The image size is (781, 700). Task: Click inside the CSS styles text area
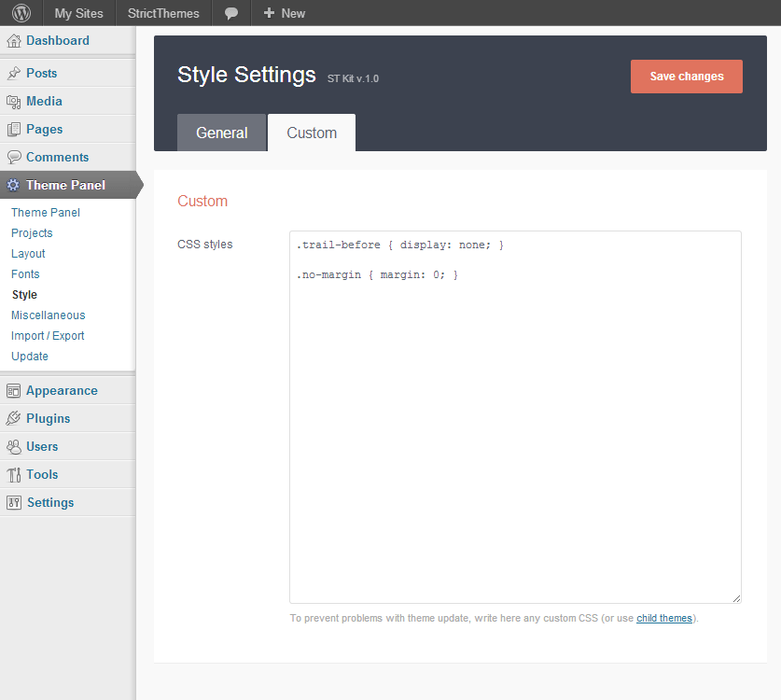515,420
